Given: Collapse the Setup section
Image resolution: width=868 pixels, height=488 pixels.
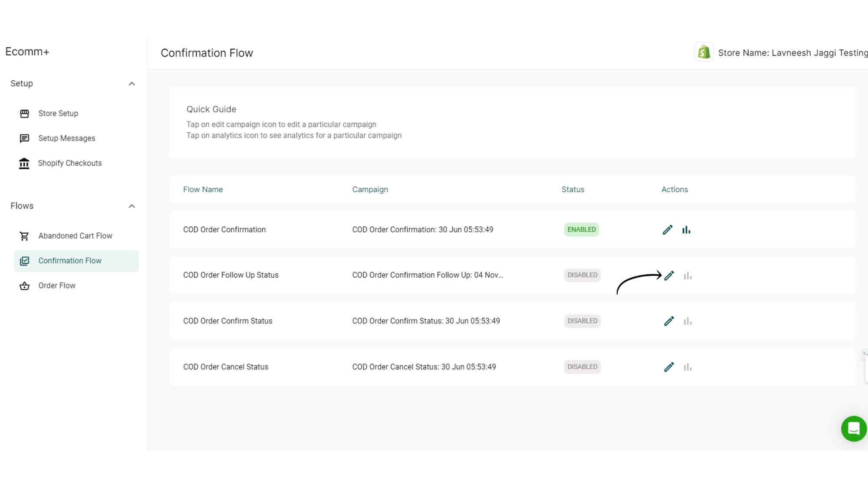Looking at the screenshot, I should coord(132,84).
